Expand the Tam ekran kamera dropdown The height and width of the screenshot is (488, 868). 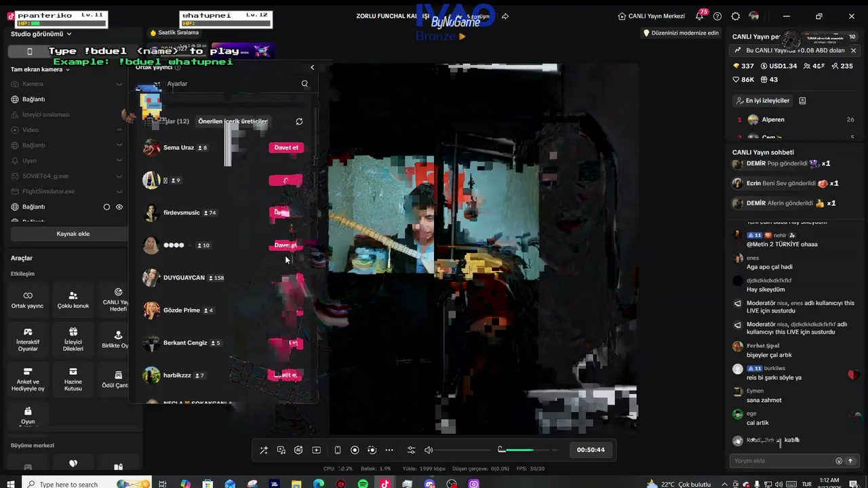(x=40, y=70)
